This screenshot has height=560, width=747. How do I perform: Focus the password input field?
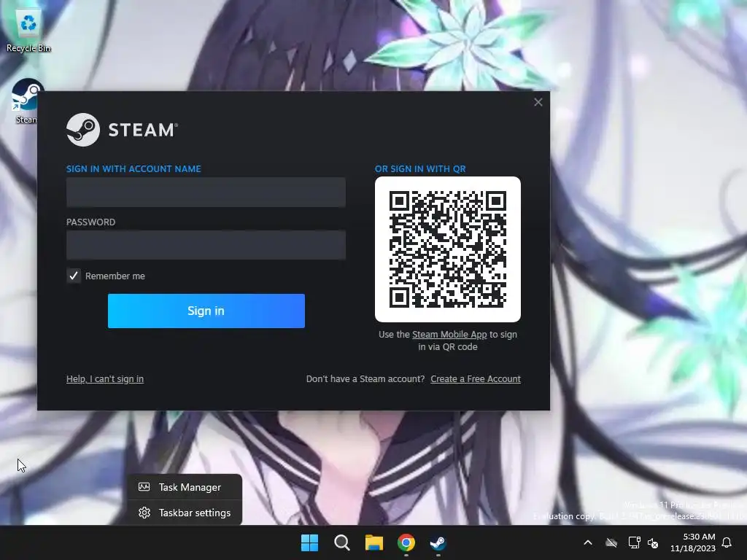206,245
